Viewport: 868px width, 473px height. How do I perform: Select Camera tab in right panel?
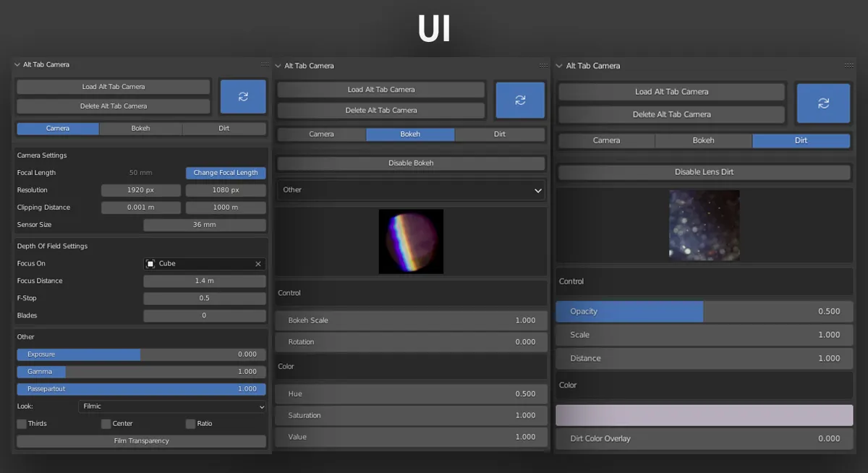click(x=607, y=141)
